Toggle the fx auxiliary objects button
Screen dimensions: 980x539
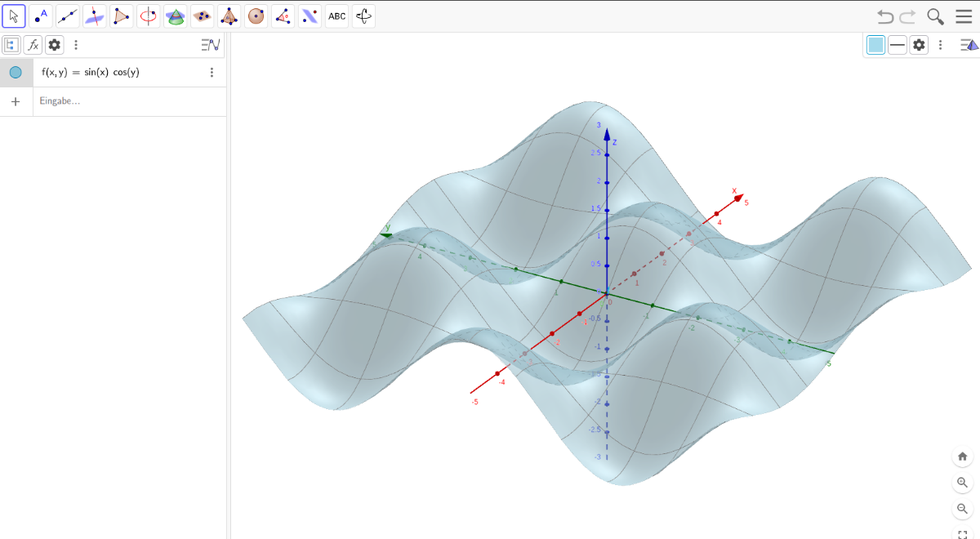coord(33,45)
